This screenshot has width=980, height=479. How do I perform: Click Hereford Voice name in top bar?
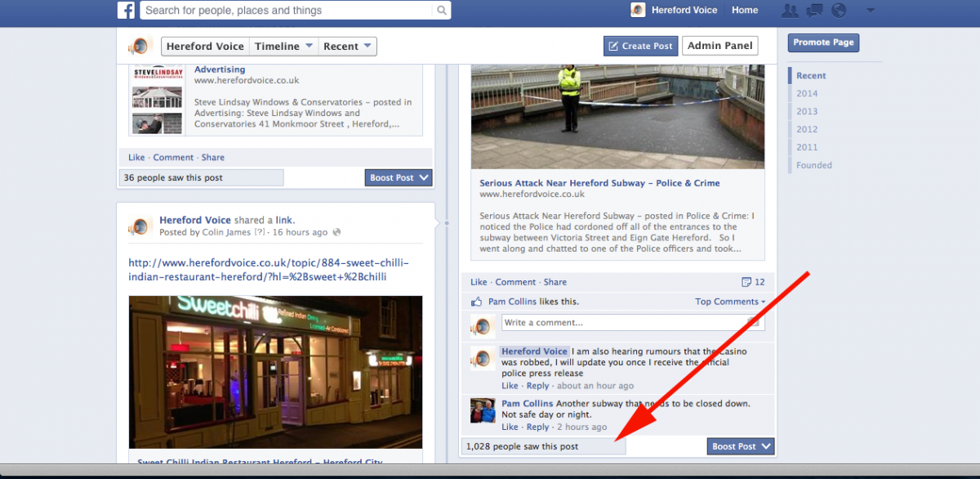pos(684,11)
